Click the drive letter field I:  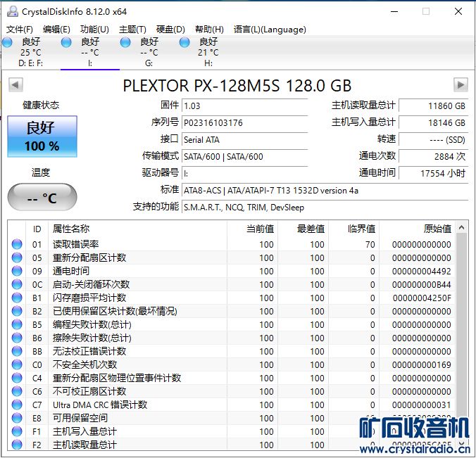point(244,174)
